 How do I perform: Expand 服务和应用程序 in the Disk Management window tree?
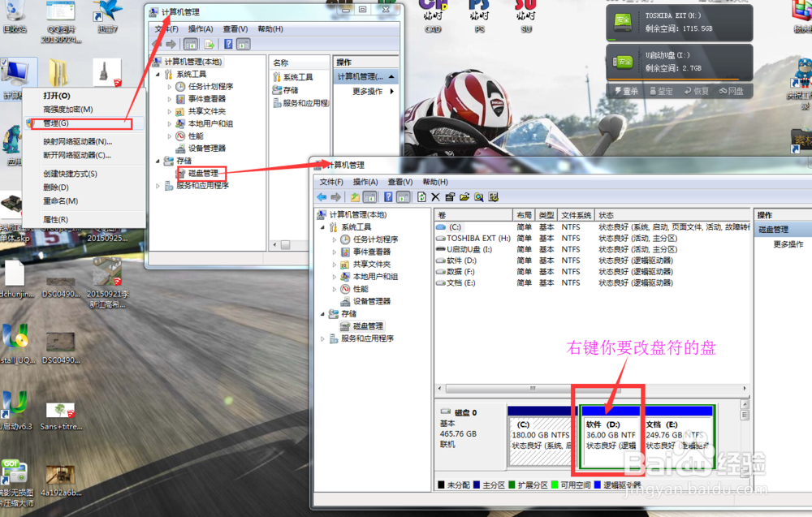(x=322, y=339)
